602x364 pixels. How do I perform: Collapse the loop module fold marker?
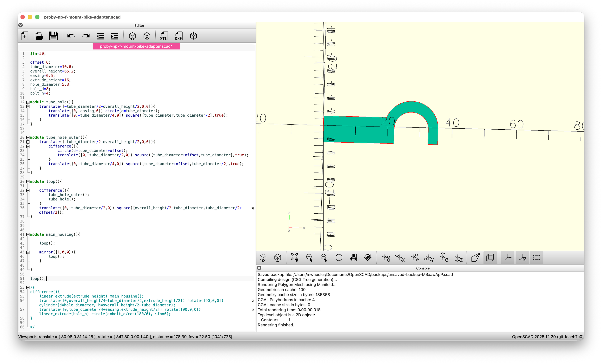[28, 181]
